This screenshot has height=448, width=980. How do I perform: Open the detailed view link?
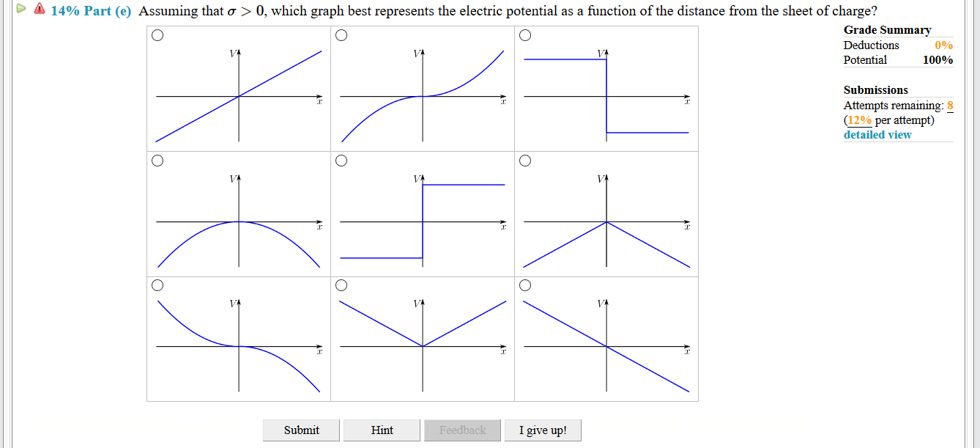pos(877,134)
